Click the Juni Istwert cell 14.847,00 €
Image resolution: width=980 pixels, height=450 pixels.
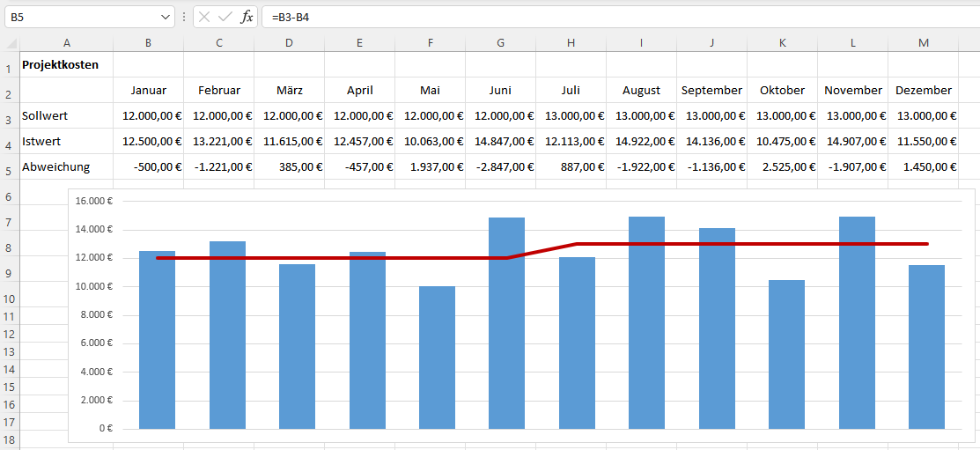click(x=500, y=141)
